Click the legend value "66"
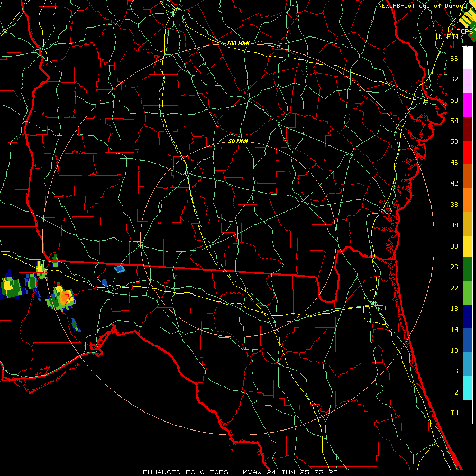The image size is (476, 476). pos(454,58)
